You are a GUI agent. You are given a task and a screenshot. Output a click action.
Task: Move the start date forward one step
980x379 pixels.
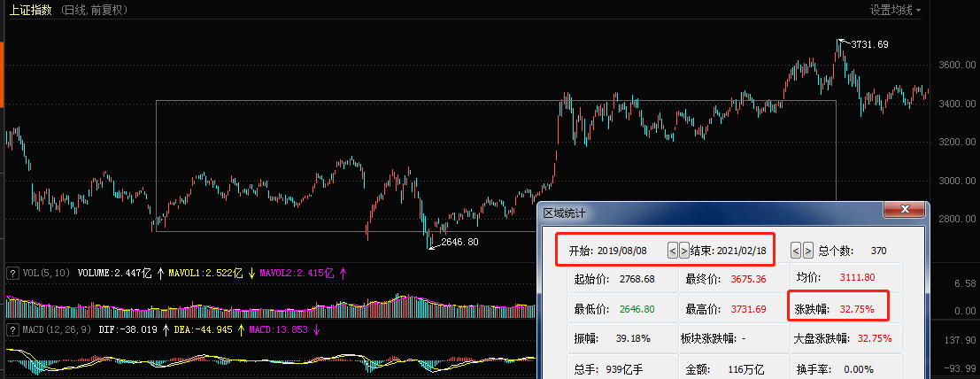coord(683,251)
